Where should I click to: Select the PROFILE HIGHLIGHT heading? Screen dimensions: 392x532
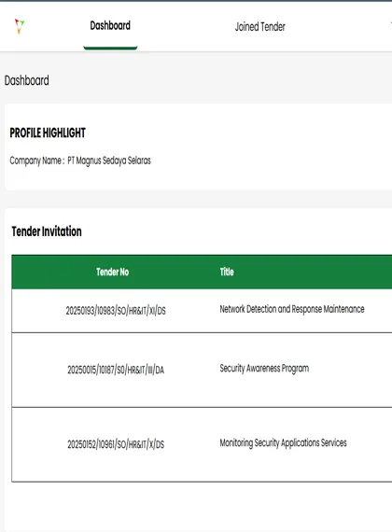(48, 133)
